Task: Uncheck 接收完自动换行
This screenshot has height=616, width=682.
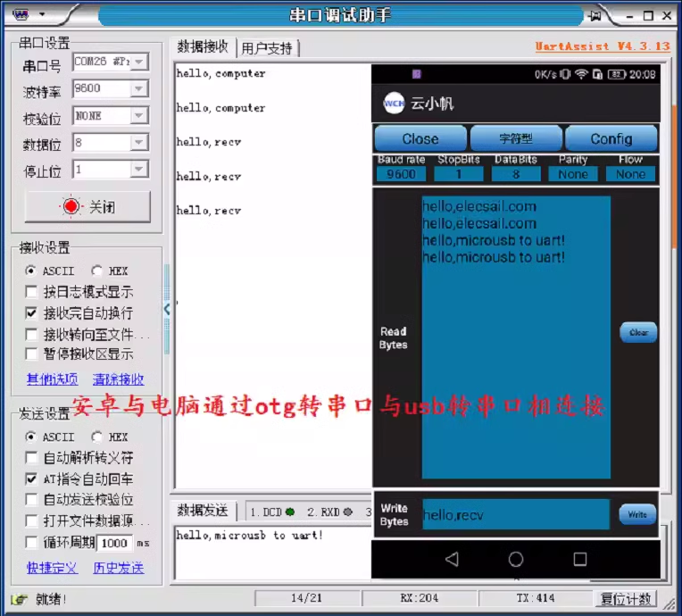Action: click(31, 312)
